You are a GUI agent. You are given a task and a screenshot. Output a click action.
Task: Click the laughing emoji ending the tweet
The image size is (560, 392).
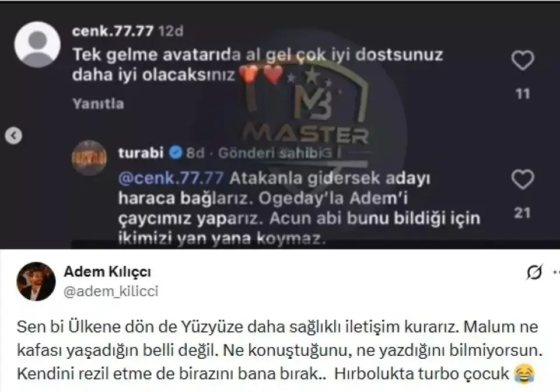524,374
